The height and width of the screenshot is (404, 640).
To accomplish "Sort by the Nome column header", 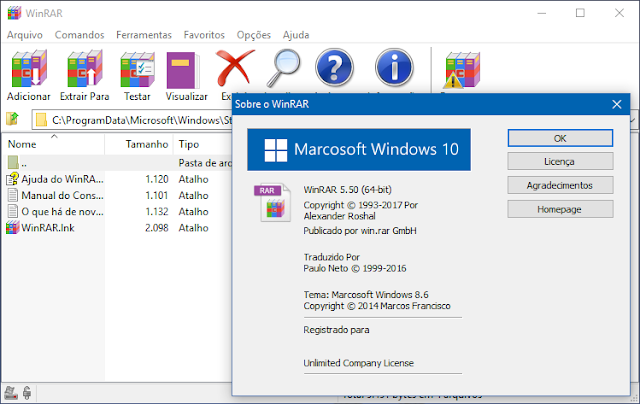I will (53, 144).
